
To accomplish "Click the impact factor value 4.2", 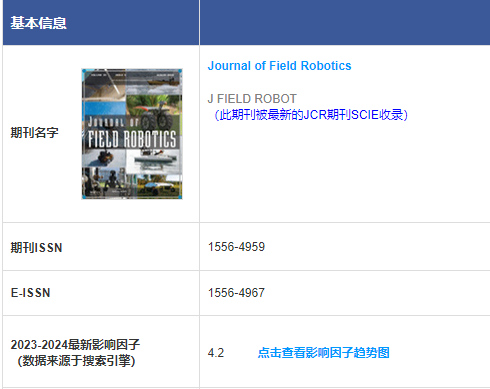I will (216, 353).
